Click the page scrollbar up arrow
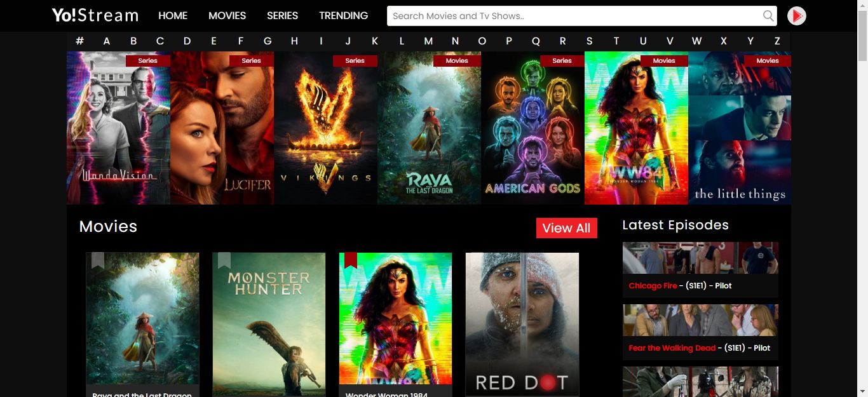 pos(862,5)
